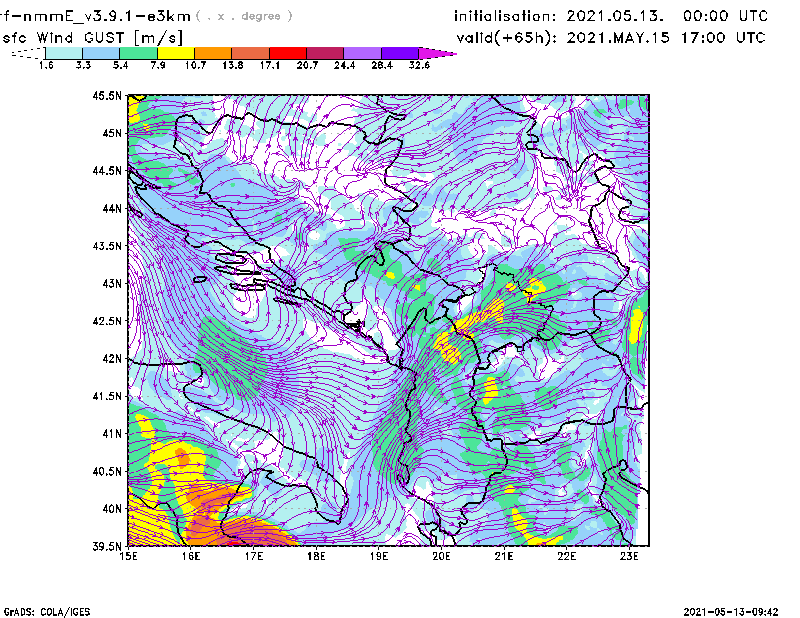Screen dimensions: 800x618
Task: Click the colorbar value '24.4'
Action: point(344,65)
